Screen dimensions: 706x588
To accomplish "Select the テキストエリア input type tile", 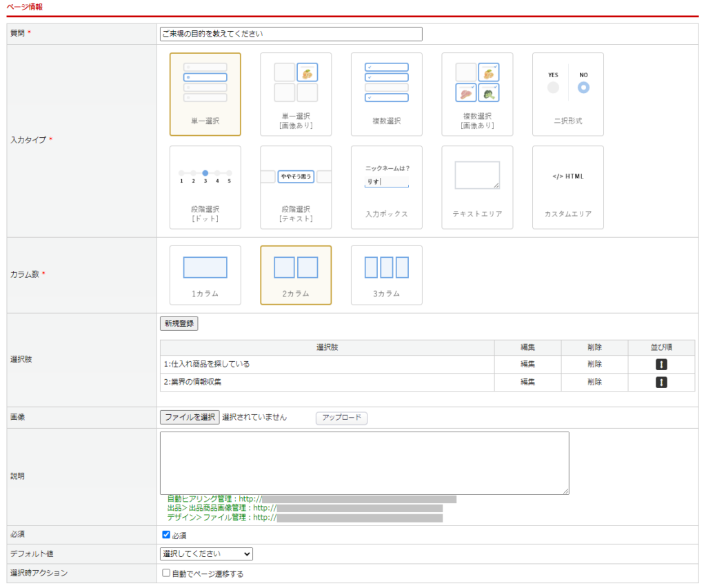I will click(477, 187).
